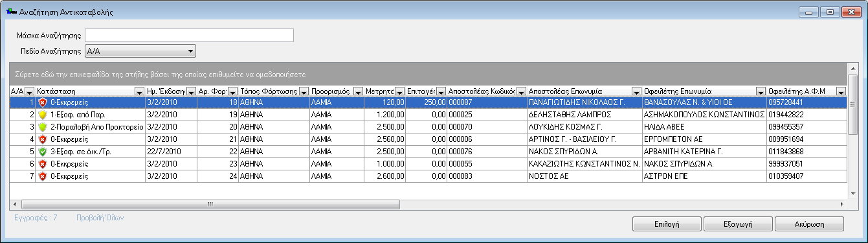
Task: Click the Α.Φ.Μ cell 019442822
Action: [x=807, y=115]
